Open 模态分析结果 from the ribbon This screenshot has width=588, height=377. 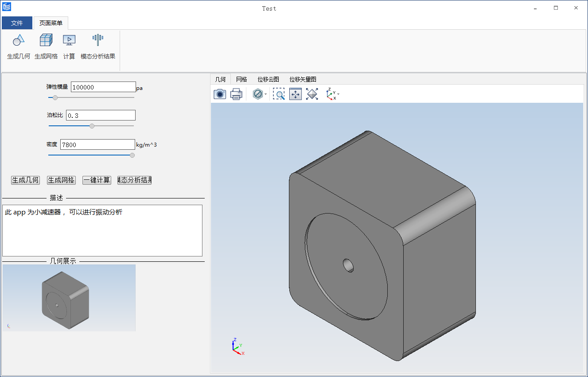pyautogui.click(x=98, y=46)
